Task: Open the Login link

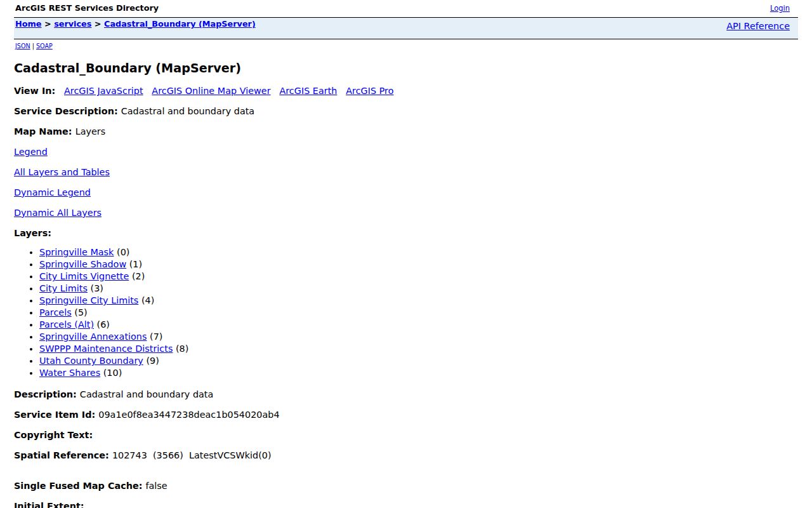Action: pos(780,8)
